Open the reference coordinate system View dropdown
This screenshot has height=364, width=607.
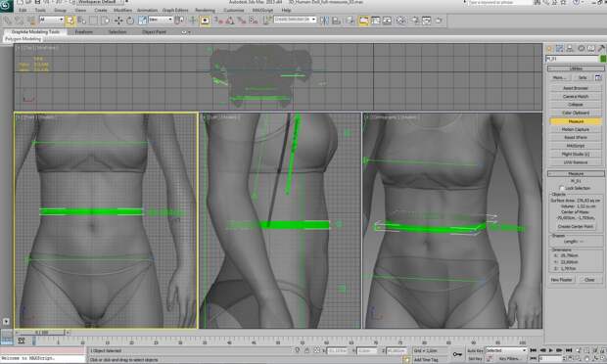(x=161, y=20)
